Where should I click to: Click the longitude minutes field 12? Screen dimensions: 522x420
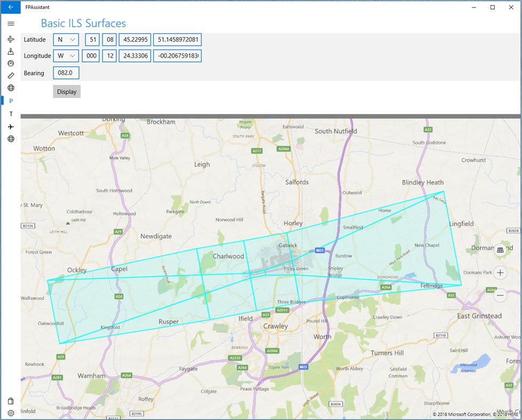[x=110, y=56]
